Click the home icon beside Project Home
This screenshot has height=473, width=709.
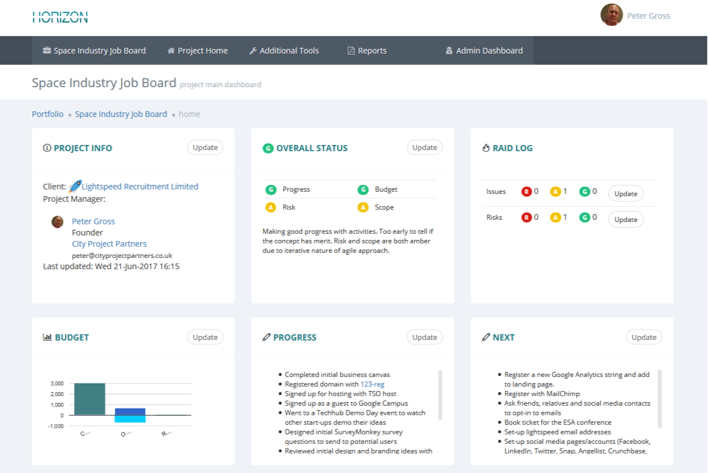coord(171,51)
